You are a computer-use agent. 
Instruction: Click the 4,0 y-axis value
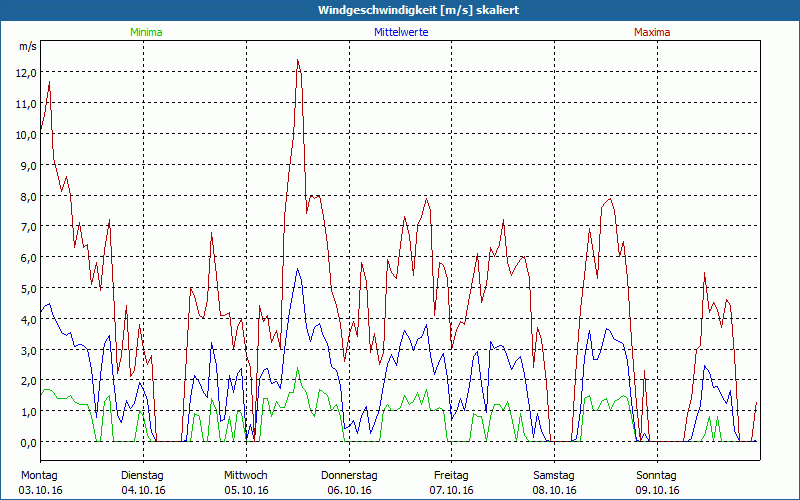click(29, 320)
